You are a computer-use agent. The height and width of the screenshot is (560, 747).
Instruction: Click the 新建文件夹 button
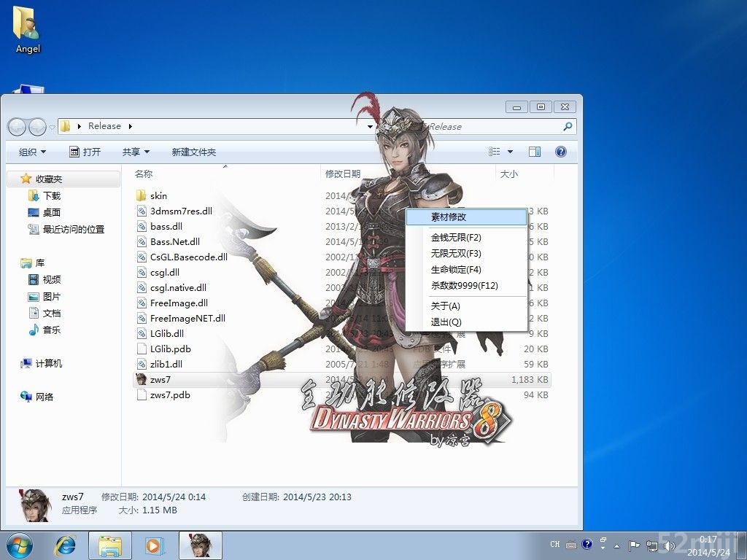pyautogui.click(x=194, y=152)
